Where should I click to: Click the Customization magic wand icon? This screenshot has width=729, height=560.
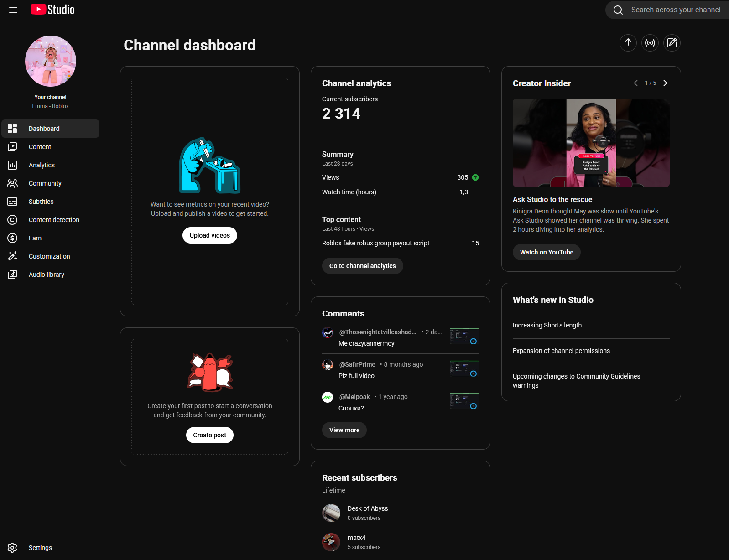[x=12, y=256]
